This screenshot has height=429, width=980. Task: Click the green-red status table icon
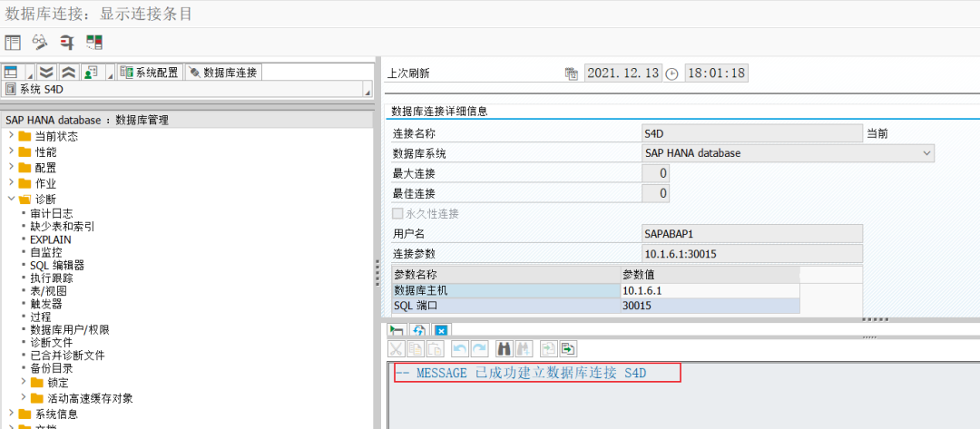(x=94, y=43)
